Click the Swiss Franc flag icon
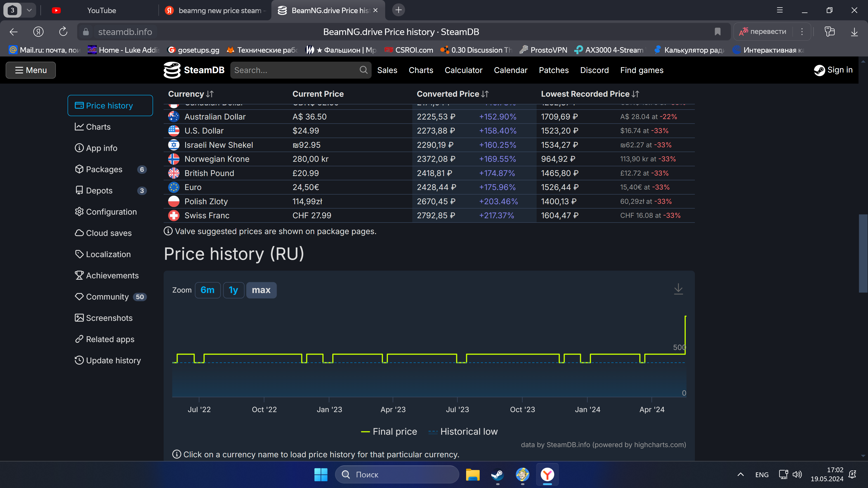The height and width of the screenshot is (488, 868). (x=174, y=215)
